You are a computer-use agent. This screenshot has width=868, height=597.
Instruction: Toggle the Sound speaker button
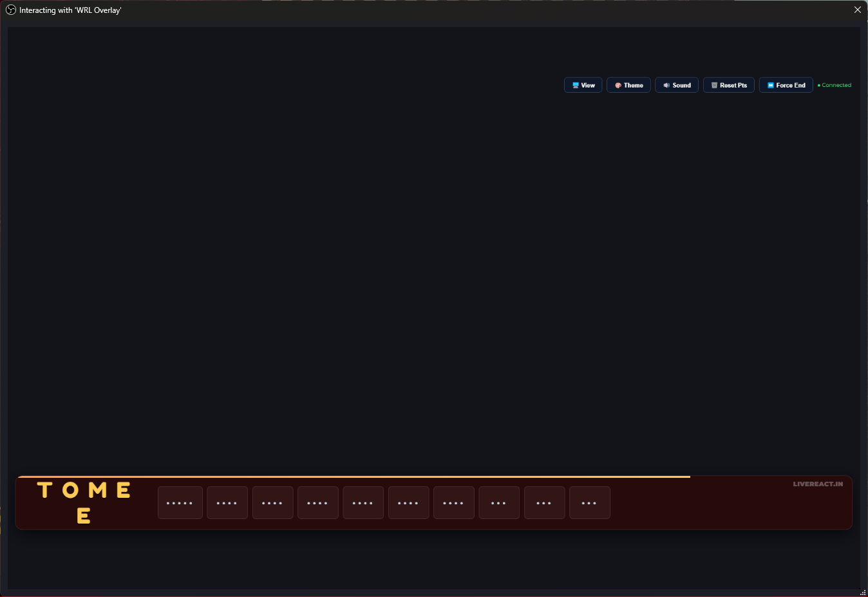click(x=676, y=85)
